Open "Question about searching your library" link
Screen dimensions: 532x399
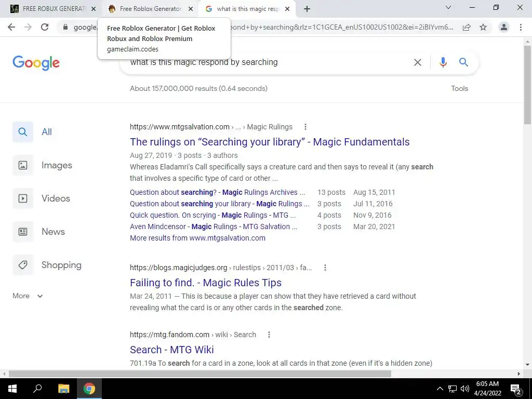[x=220, y=204]
